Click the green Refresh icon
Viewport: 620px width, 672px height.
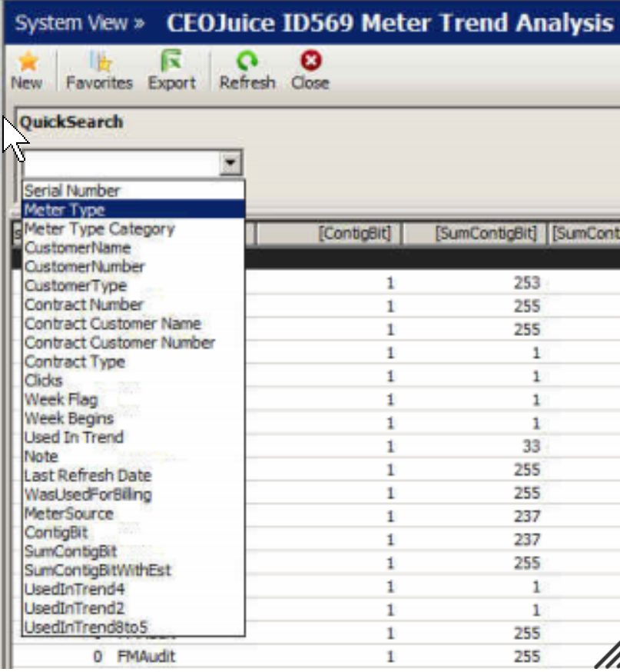247,61
